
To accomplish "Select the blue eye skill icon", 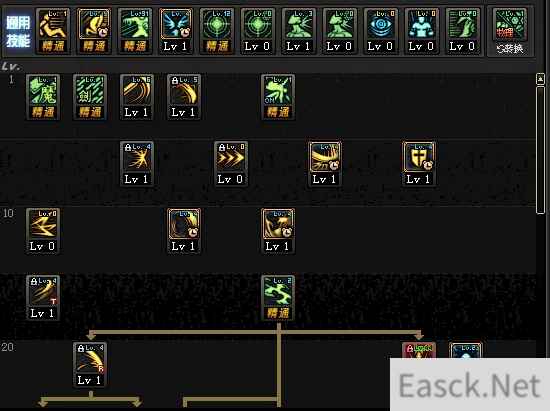I will (380, 31).
